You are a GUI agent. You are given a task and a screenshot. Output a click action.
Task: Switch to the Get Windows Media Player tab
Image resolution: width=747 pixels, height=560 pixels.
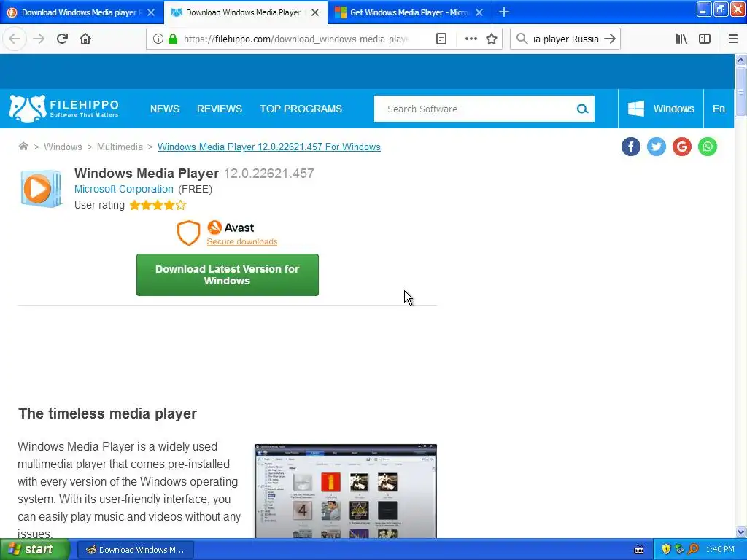coord(405,12)
